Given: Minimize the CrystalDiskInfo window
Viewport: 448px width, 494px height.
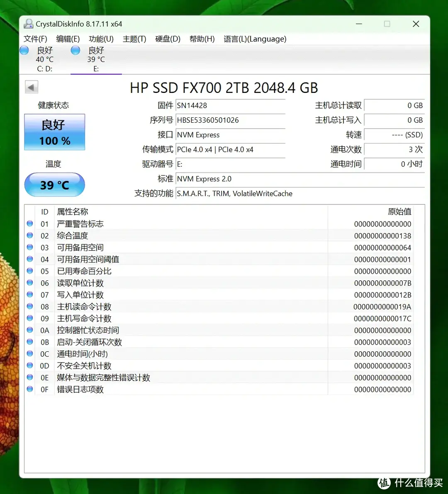Looking at the screenshot, I should [359, 24].
